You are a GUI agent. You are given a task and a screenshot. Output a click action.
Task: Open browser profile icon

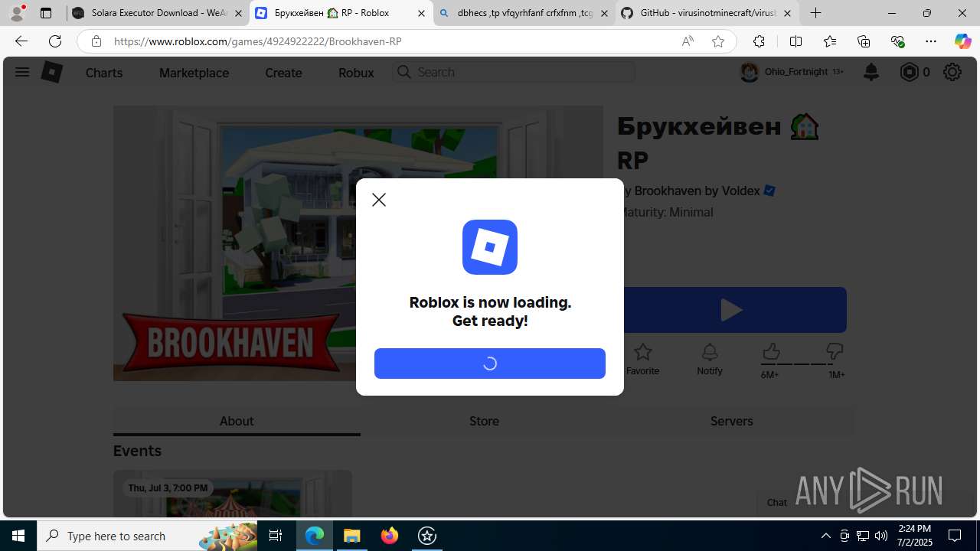(17, 13)
